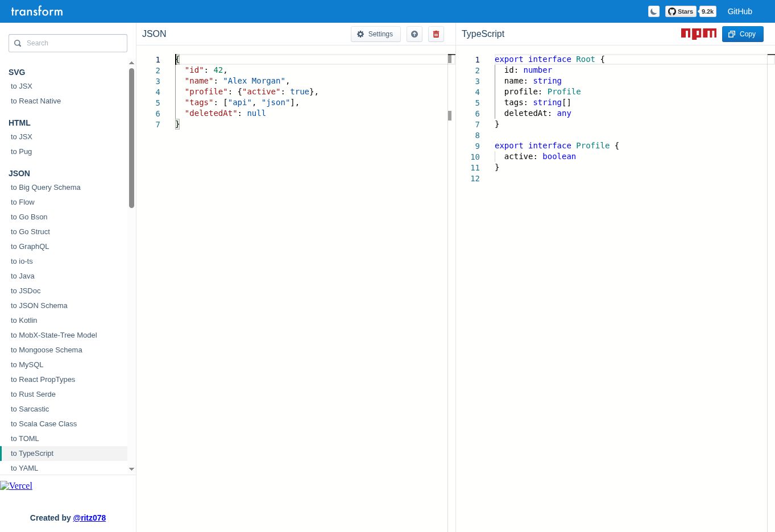The image size is (775, 532).
Task: Open the @ritz078 creator link
Action: pyautogui.click(x=89, y=518)
